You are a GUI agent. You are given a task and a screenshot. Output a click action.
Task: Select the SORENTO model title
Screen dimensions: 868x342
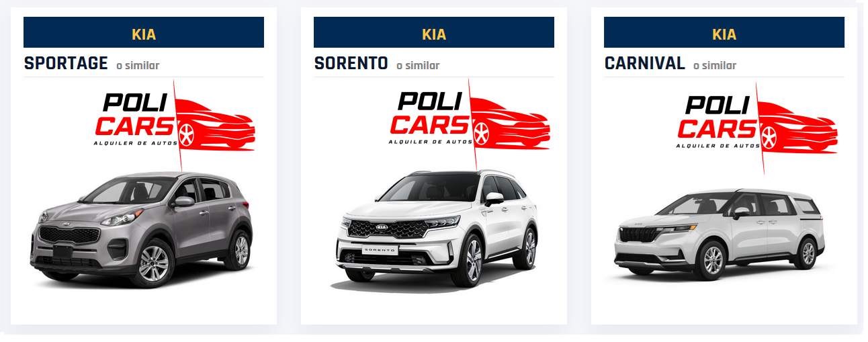(351, 63)
